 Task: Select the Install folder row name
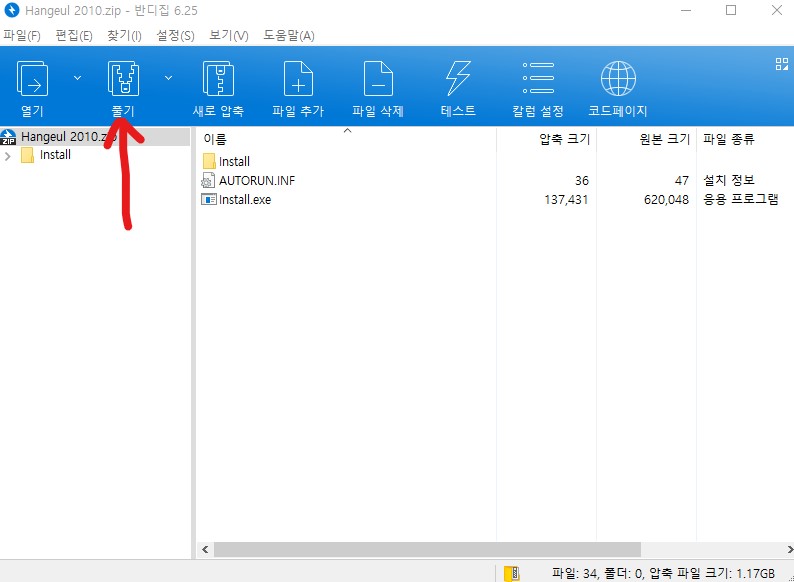234,162
